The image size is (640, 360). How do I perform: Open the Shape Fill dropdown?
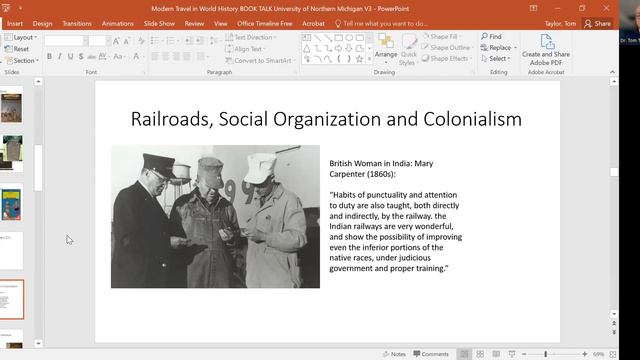(x=442, y=37)
